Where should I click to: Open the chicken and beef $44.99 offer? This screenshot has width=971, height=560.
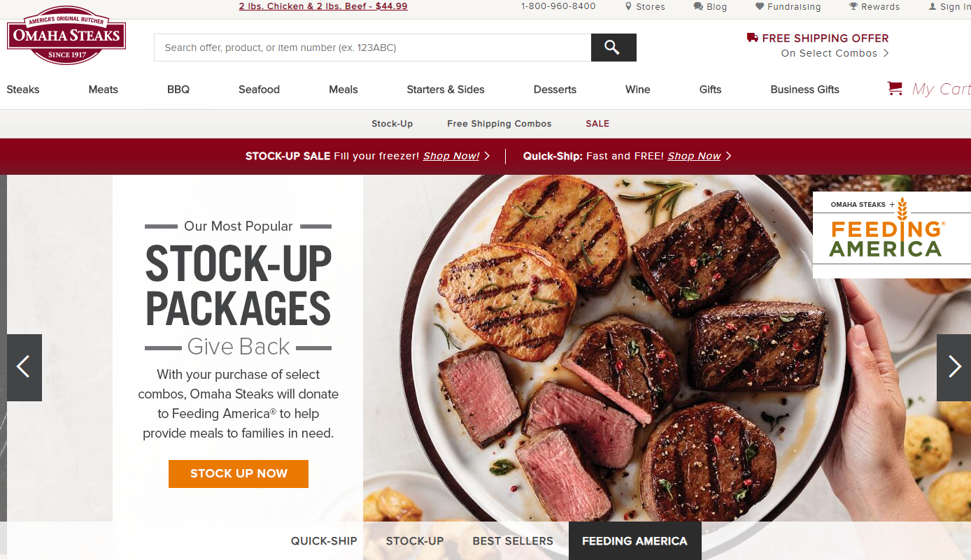(x=323, y=6)
